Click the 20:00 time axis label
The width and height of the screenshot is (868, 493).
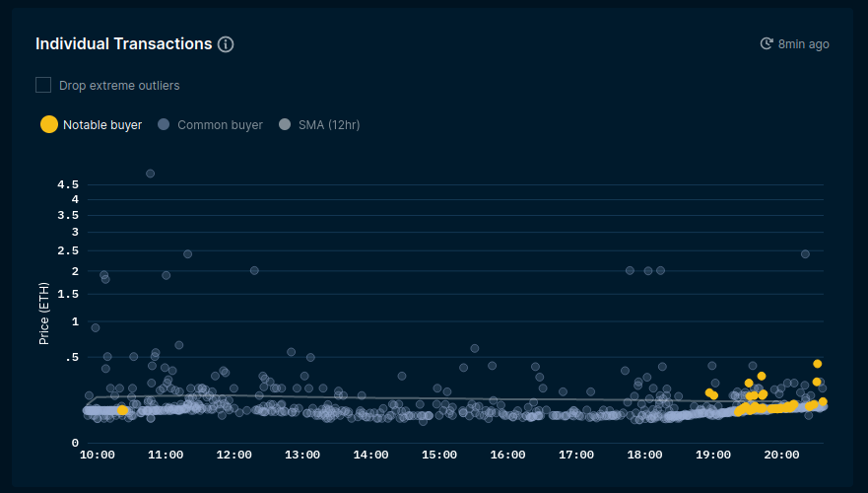(x=781, y=455)
